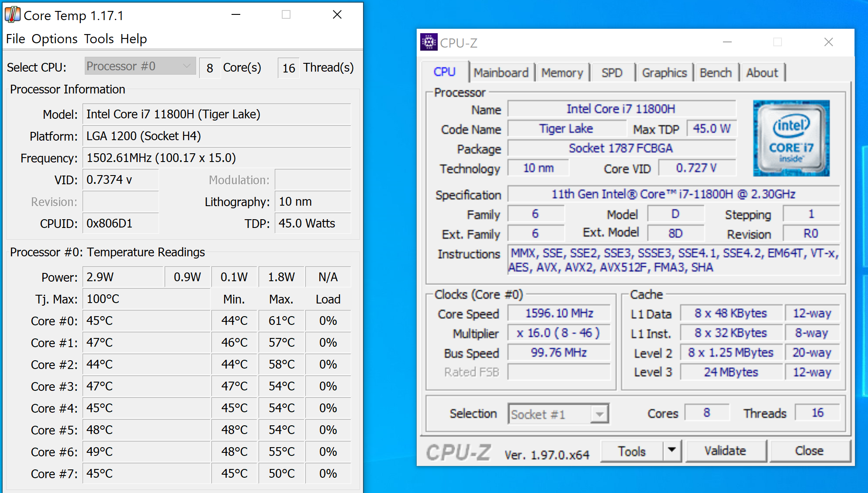Close the Core Temp window

pyautogui.click(x=337, y=15)
